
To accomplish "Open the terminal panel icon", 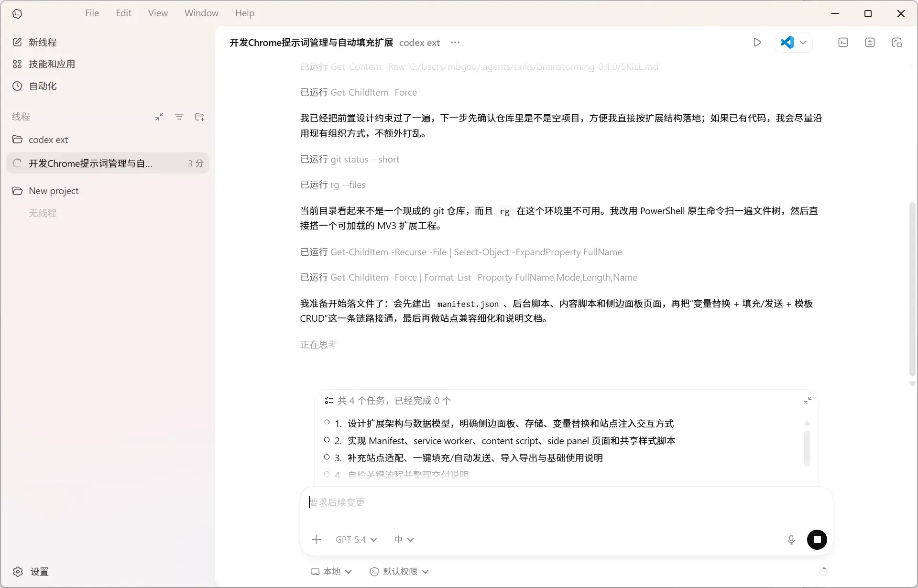I will coord(843,43).
